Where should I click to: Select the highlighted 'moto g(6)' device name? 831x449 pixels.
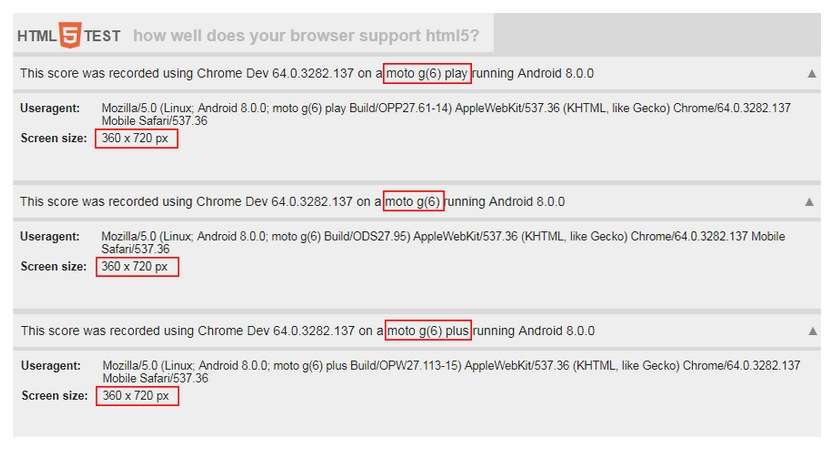[413, 201]
